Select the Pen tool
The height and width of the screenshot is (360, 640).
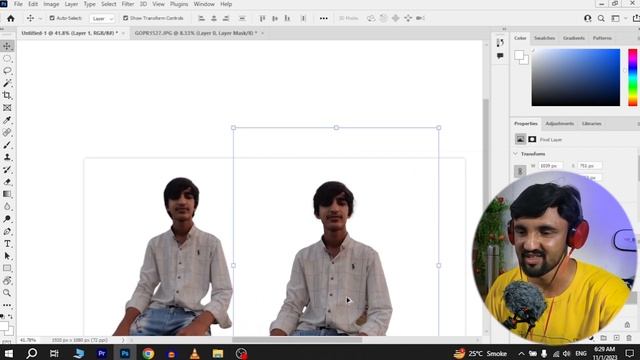coord(7,231)
